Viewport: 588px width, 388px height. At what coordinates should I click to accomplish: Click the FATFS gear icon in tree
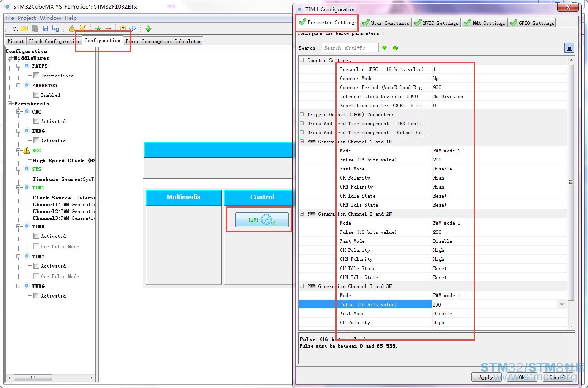pyautogui.click(x=27, y=66)
